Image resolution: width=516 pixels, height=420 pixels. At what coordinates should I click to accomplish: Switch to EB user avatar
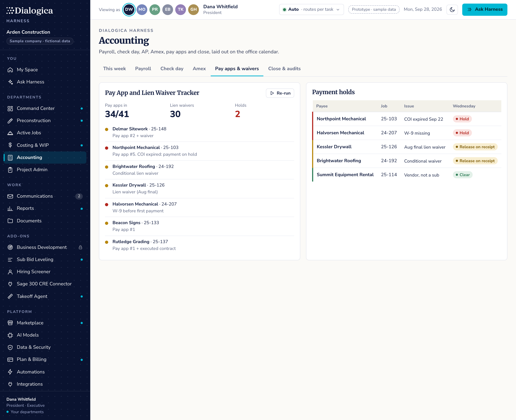[x=168, y=10]
